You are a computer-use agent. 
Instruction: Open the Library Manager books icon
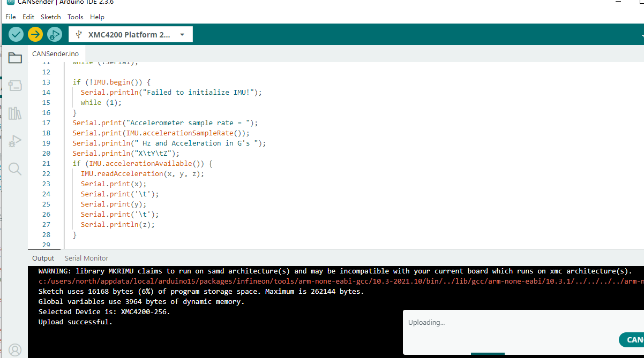[x=15, y=113]
